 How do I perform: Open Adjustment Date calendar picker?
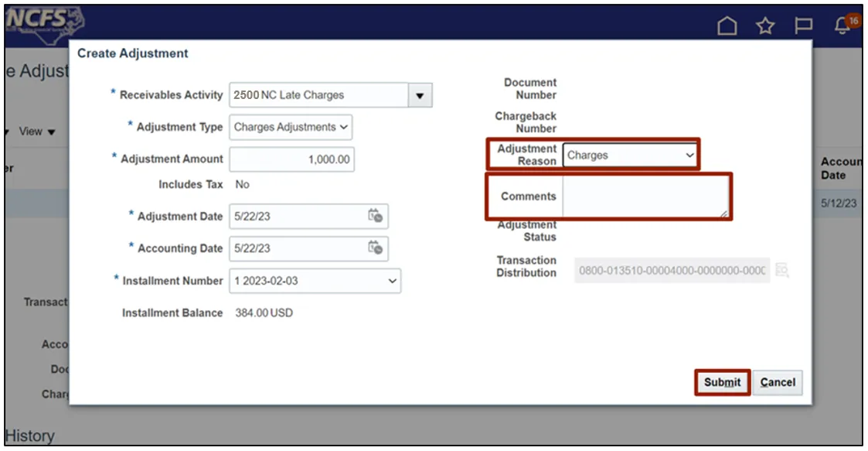click(x=376, y=216)
